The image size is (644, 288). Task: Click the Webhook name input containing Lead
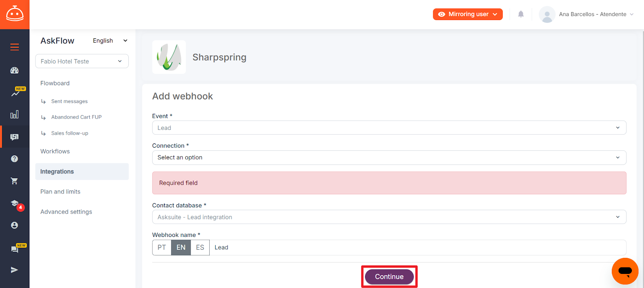[418, 247]
